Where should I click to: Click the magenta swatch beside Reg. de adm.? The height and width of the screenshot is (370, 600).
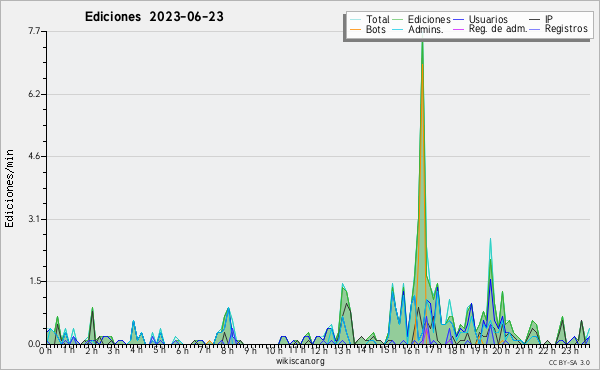(x=458, y=29)
